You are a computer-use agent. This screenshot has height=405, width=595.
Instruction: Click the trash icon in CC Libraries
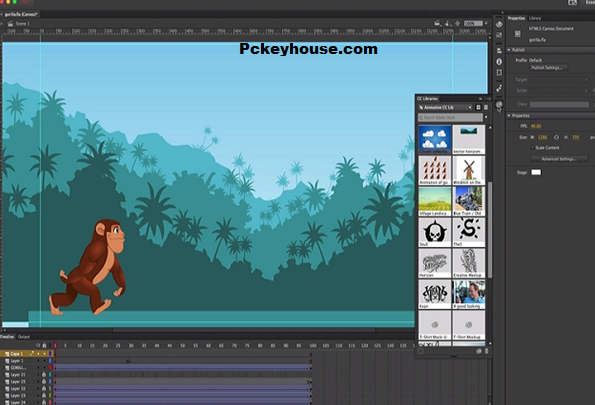point(486,351)
